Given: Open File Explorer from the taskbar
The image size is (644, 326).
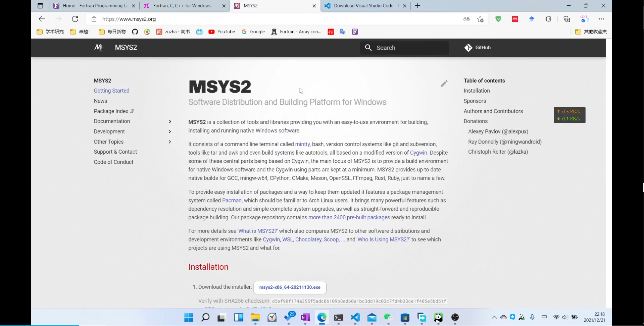Looking at the screenshot, I should coord(255,317).
